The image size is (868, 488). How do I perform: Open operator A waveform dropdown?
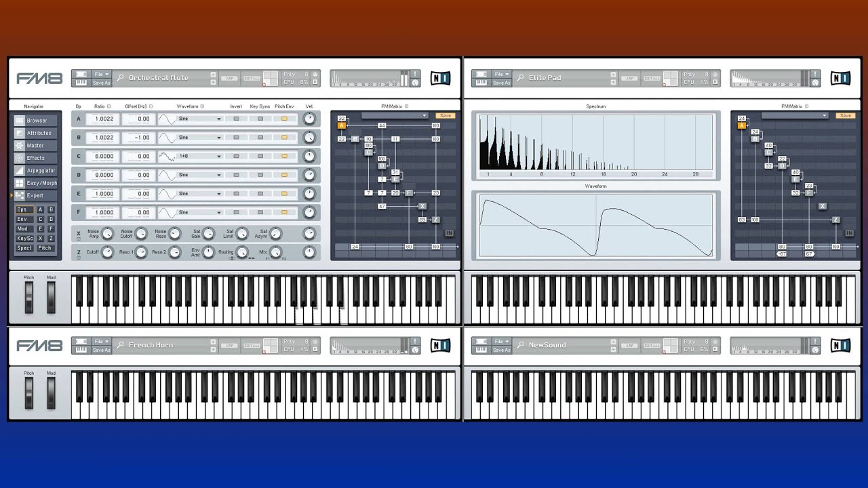tap(199, 119)
